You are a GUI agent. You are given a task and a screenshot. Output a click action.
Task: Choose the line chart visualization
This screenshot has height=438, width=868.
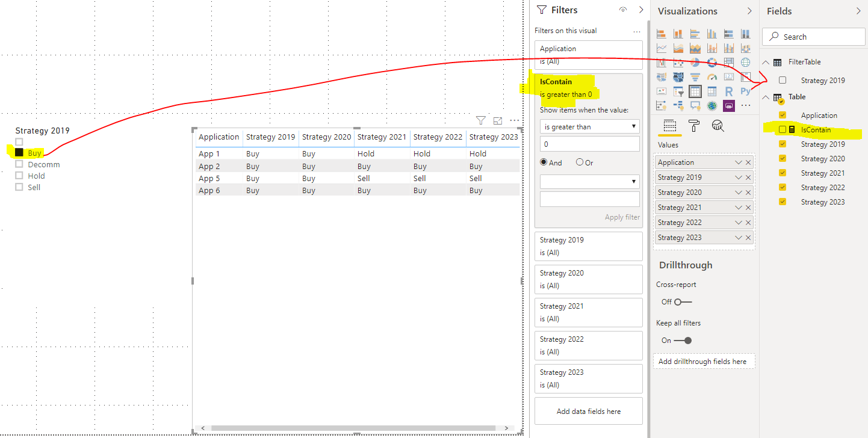click(661, 48)
